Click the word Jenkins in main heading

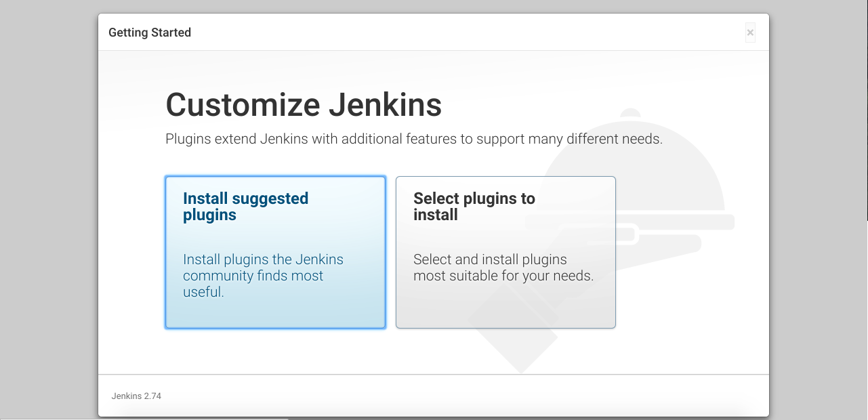pos(386,105)
